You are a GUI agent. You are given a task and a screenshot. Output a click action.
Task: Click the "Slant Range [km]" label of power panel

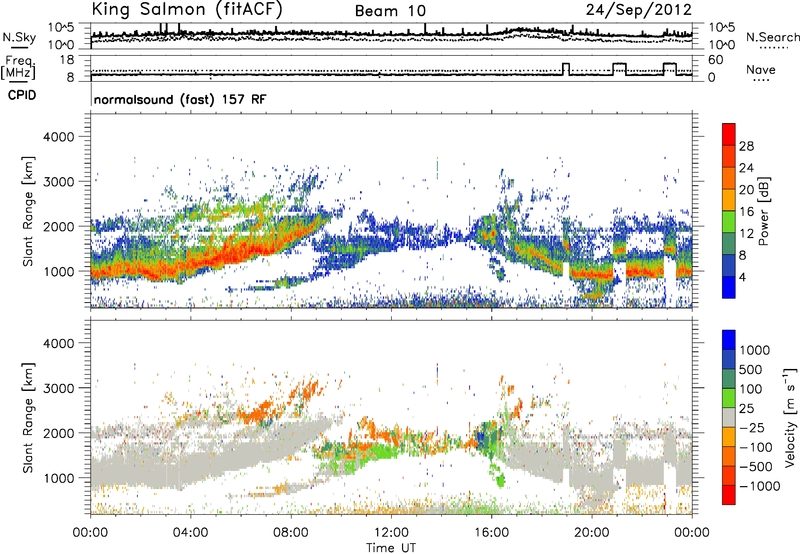[28, 211]
